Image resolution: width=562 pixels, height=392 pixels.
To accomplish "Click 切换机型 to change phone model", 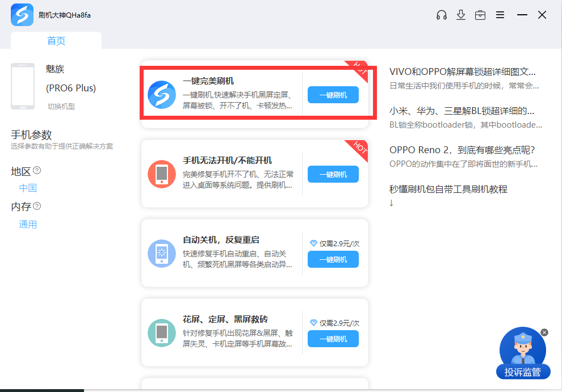I will tap(61, 106).
